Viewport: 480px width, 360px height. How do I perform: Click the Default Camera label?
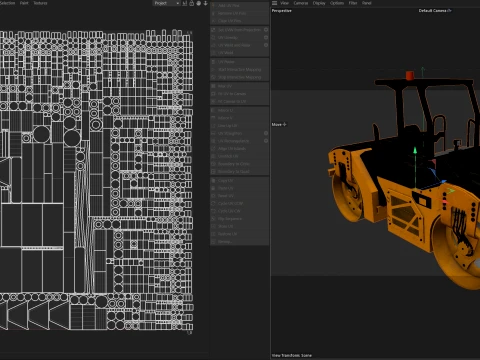tap(433, 11)
